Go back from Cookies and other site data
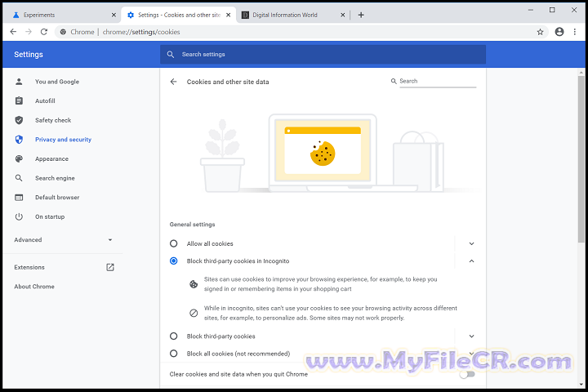Screen dimensions: 588x392 pos(173,82)
